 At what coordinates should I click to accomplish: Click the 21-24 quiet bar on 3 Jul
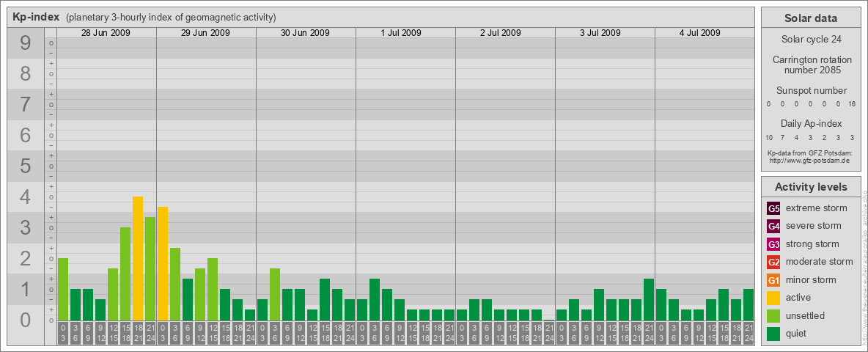(x=649, y=299)
